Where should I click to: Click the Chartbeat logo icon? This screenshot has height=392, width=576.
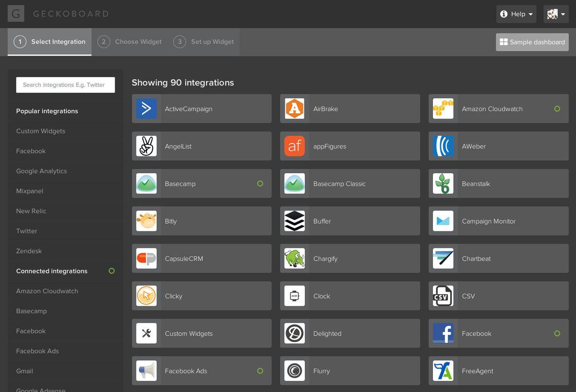point(443,259)
